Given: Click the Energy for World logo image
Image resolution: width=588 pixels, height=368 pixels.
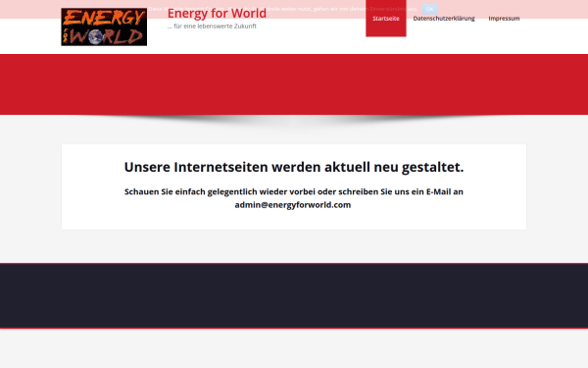Looking at the screenshot, I should [x=104, y=26].
